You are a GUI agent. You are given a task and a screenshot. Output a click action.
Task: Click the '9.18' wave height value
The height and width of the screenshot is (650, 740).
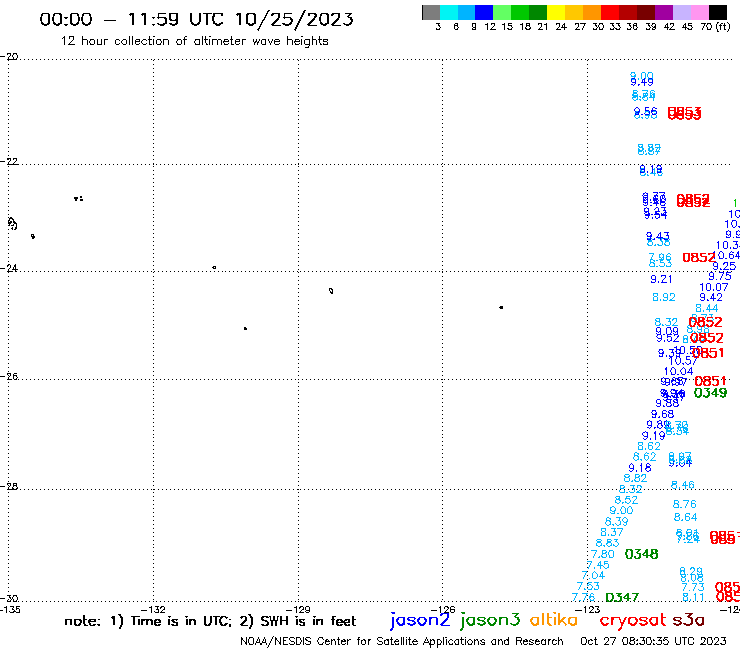[x=640, y=468]
